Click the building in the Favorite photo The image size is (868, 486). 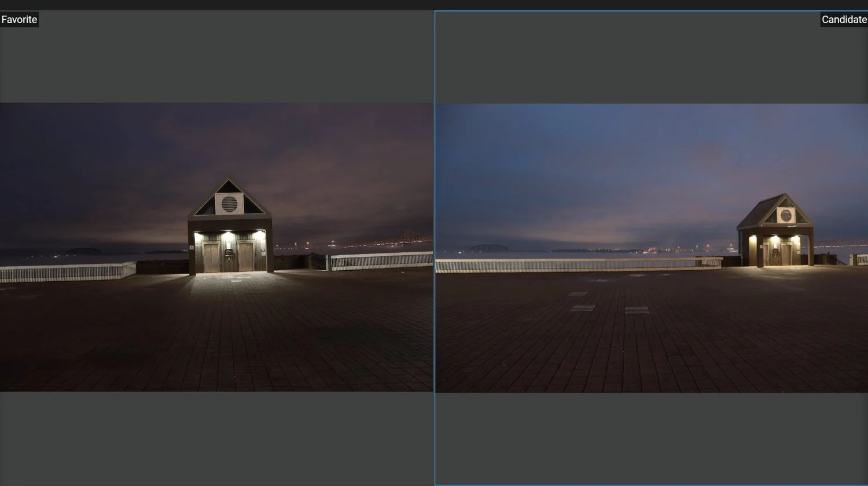pos(229,231)
